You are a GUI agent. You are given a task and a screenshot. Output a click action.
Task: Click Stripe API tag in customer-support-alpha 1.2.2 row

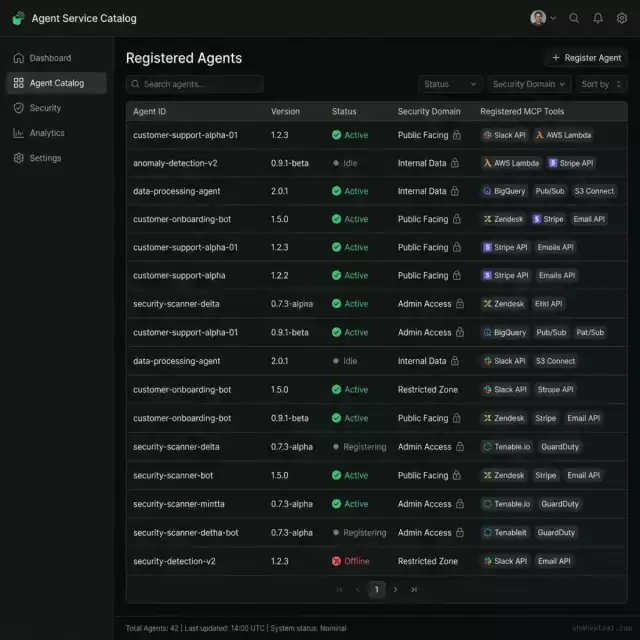coord(506,276)
